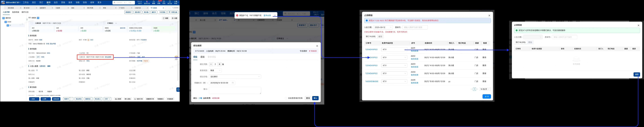Click 取消排房 under room 4402
The width and height of the screenshot is (644, 127).
[x=415, y=59]
